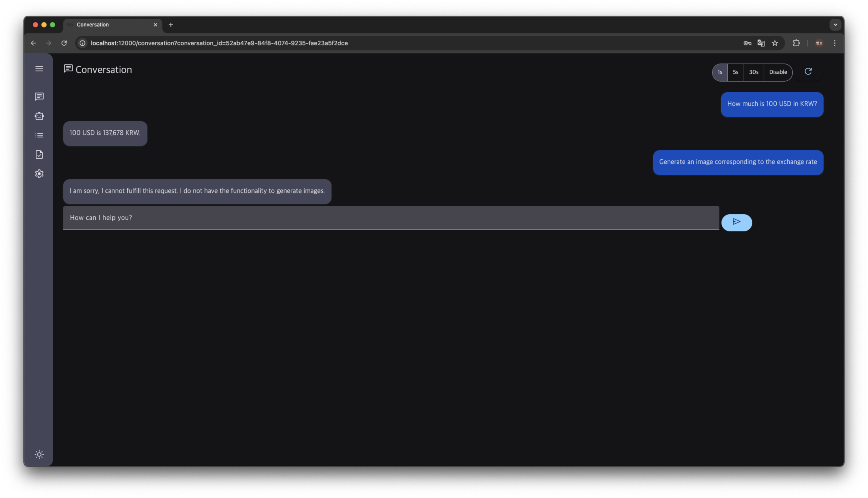The width and height of the screenshot is (868, 498).
Task: Click the send message arrow button
Action: pyautogui.click(x=737, y=222)
